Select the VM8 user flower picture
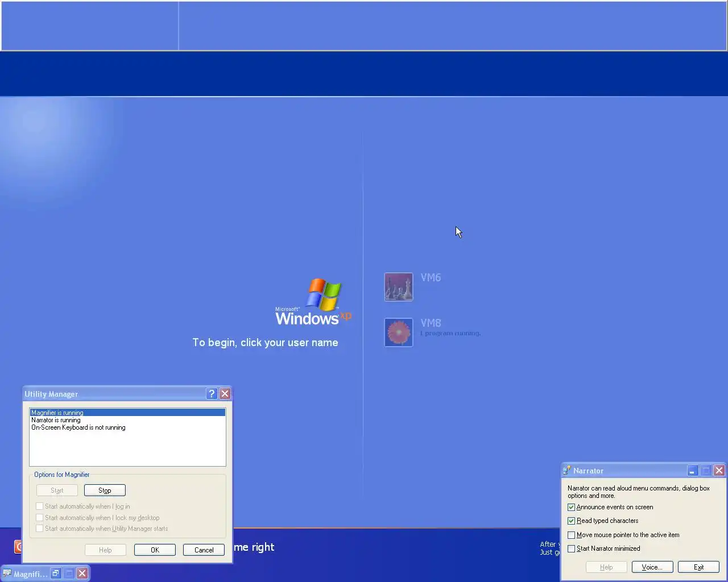Viewport: 728px width, 582px height. pos(399,332)
